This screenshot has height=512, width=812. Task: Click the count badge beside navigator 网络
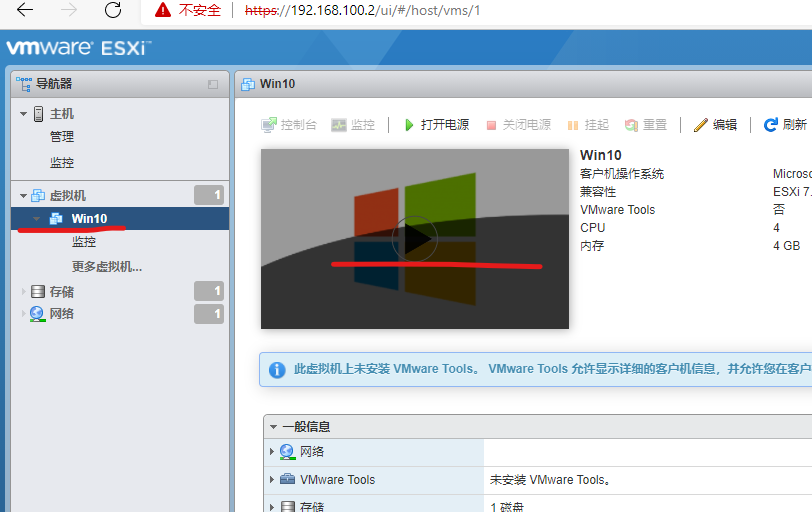pos(209,314)
